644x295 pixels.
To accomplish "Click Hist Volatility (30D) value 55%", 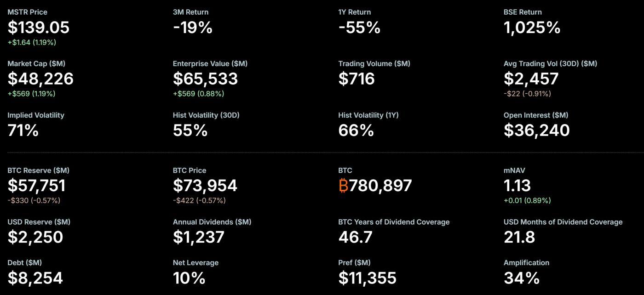I will tap(190, 130).
